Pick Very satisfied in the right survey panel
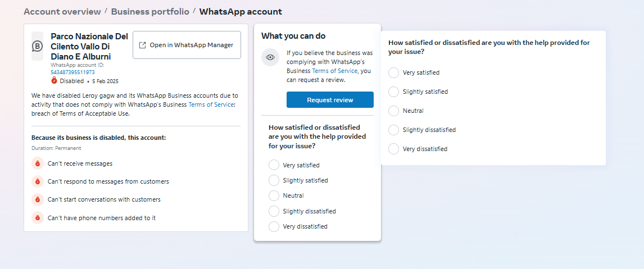The width and height of the screenshot is (644, 269). coord(393,72)
